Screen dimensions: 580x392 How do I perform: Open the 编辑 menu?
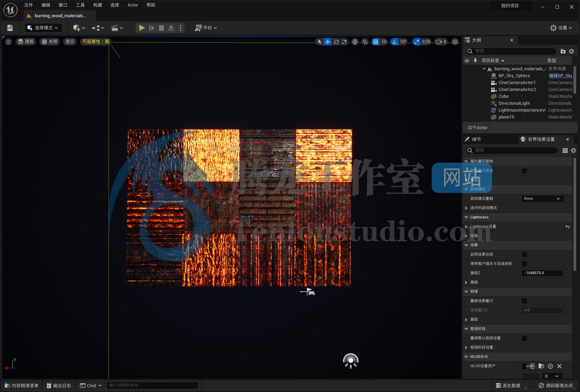46,5
